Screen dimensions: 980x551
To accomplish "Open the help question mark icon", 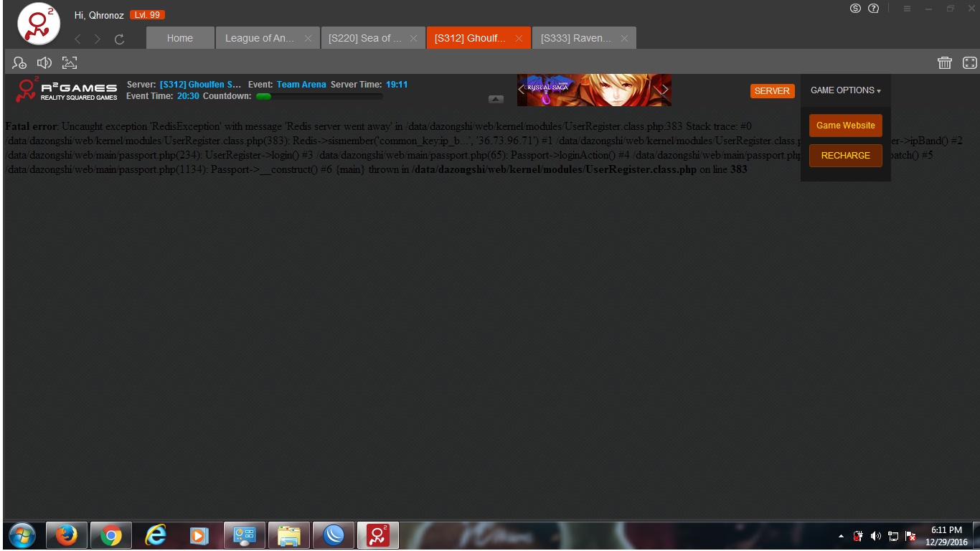I will 873,9.
